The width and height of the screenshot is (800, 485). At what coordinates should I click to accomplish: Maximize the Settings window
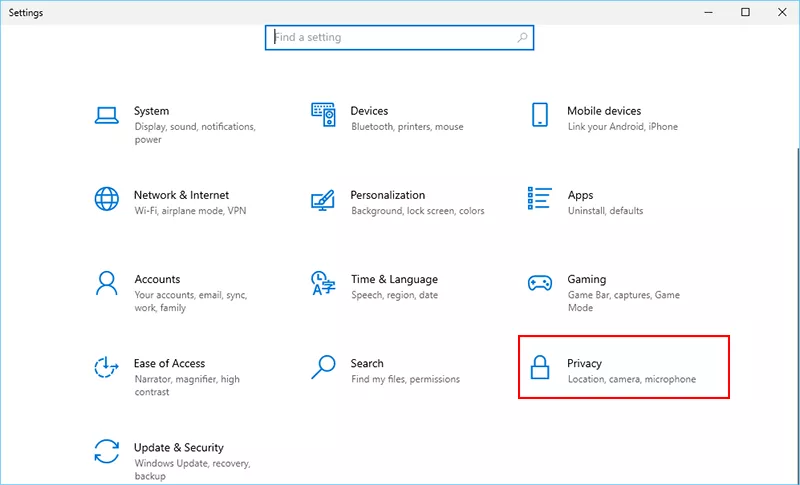pyautogui.click(x=745, y=12)
